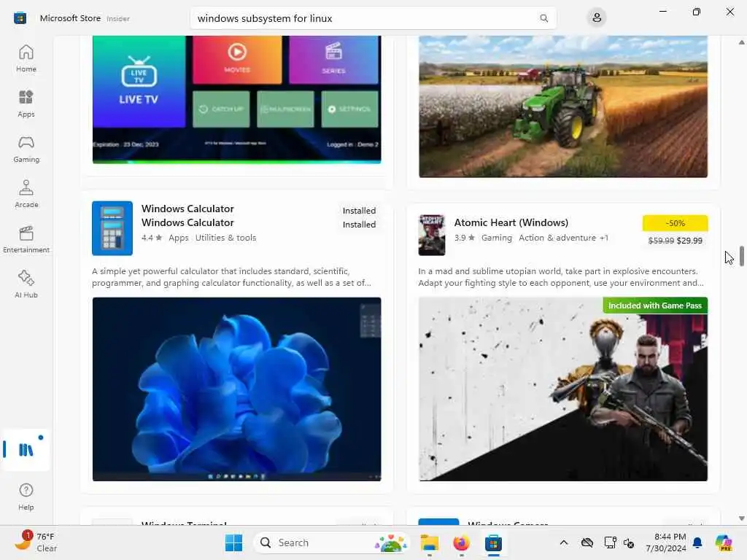
Task: Click the Utilities & tools category text
Action: [x=225, y=238]
